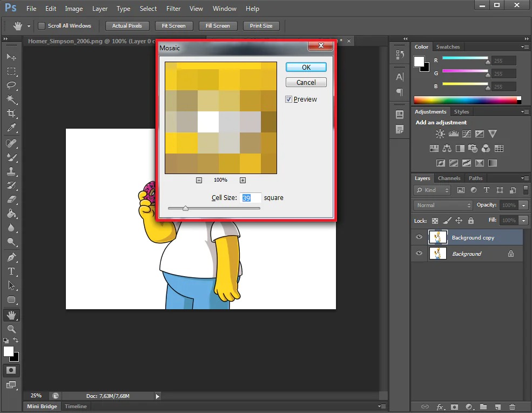Click the Curves adjustment icon
This screenshot has height=413, width=532.
(467, 134)
